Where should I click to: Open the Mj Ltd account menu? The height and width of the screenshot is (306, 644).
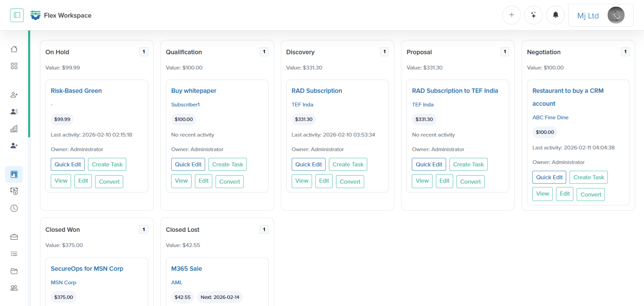click(600, 15)
